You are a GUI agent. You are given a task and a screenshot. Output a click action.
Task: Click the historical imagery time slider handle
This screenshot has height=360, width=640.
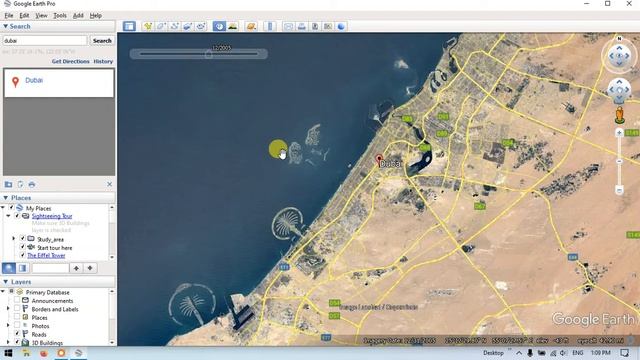point(209,53)
